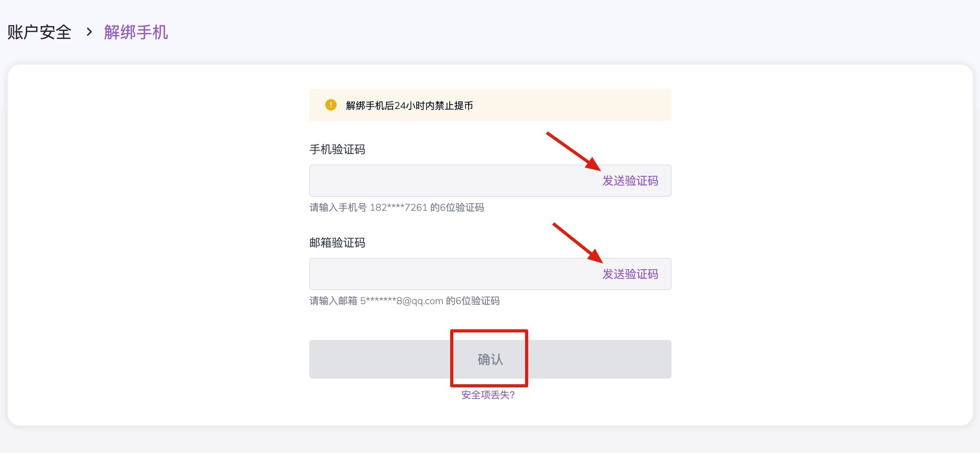
Task: Click the breadcrumb chevron separator arrow
Action: point(89,32)
